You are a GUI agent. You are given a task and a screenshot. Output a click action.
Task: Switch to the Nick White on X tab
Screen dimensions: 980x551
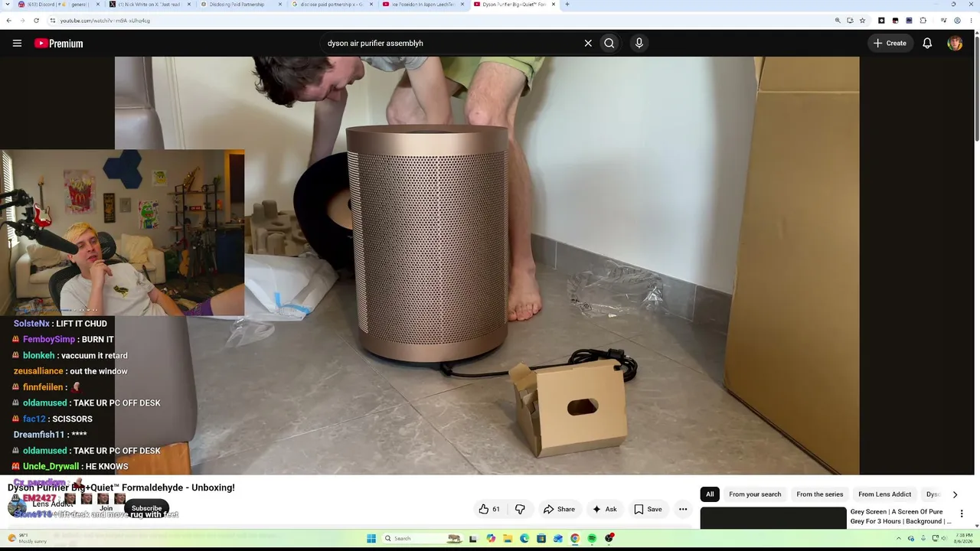pyautogui.click(x=149, y=5)
